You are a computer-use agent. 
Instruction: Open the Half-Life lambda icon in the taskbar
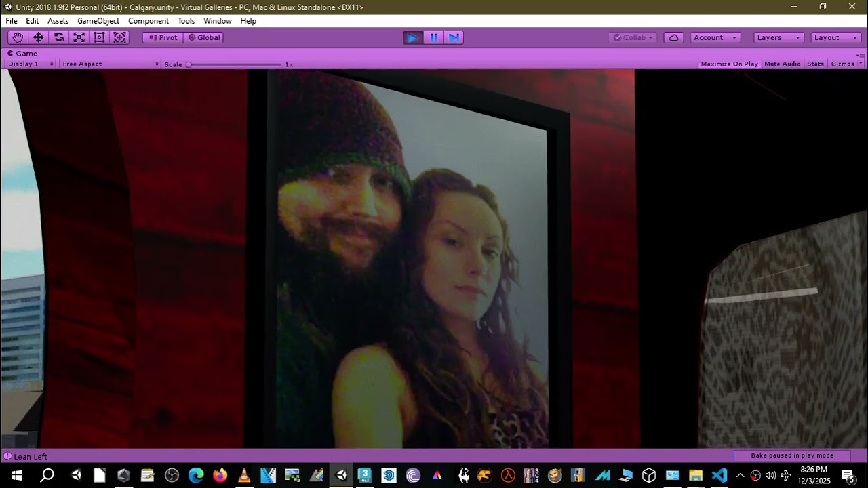[508, 476]
